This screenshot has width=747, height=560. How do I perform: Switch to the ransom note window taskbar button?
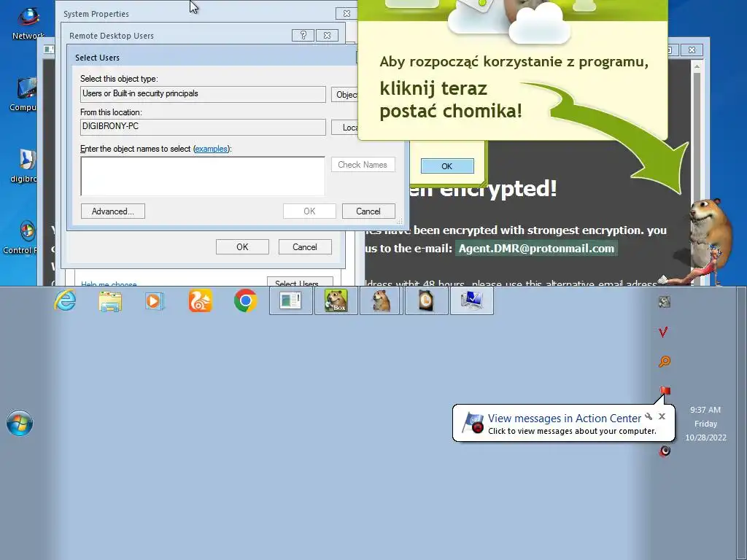[290, 301]
